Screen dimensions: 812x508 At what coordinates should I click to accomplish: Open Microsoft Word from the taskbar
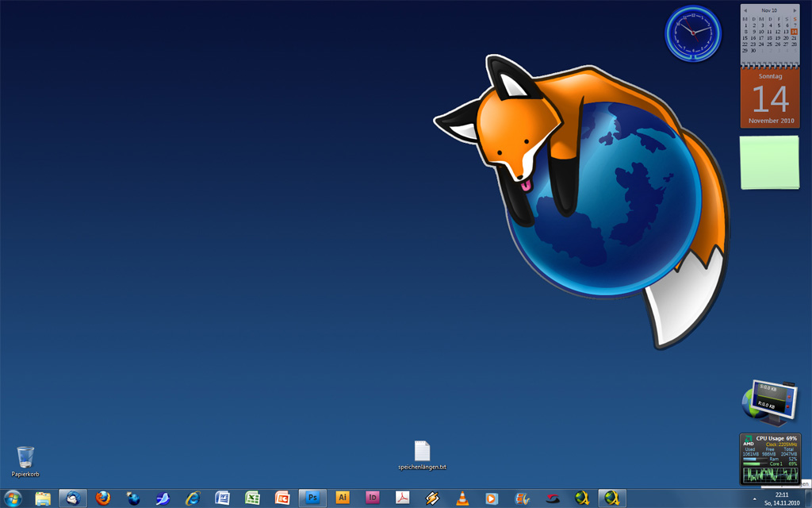click(x=223, y=498)
